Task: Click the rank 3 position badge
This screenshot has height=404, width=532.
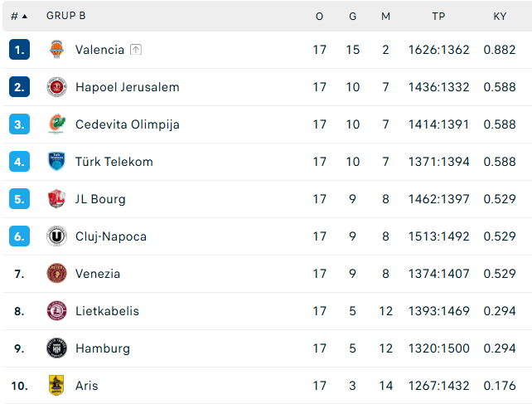Action: pos(20,124)
